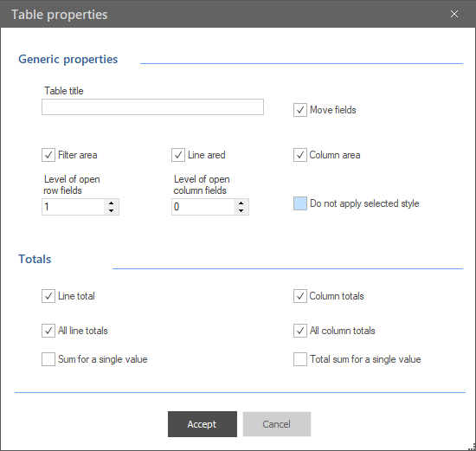
Task: Toggle the Column area checkbox
Action: point(300,155)
